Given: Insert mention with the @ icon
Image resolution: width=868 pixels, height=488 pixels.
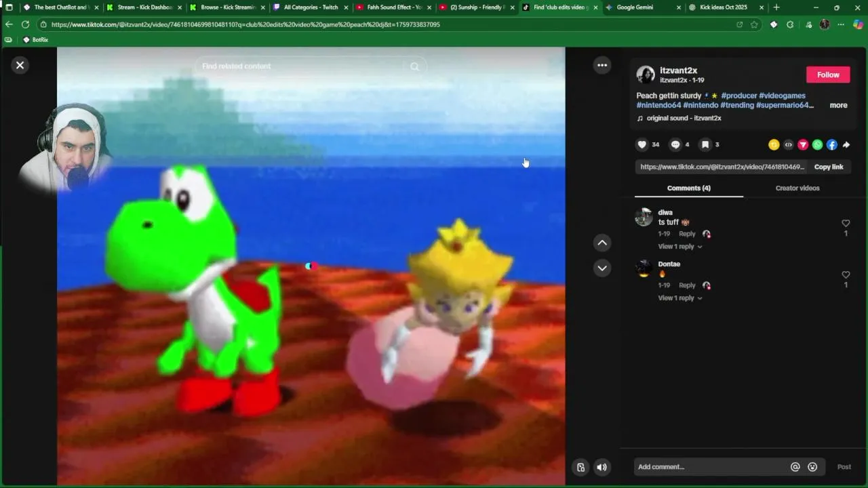Looking at the screenshot, I should point(795,466).
